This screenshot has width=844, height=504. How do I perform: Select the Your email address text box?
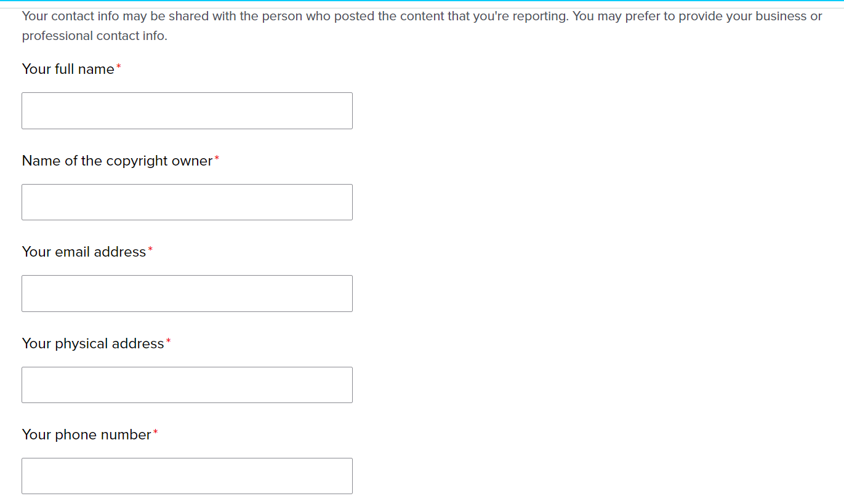187,294
